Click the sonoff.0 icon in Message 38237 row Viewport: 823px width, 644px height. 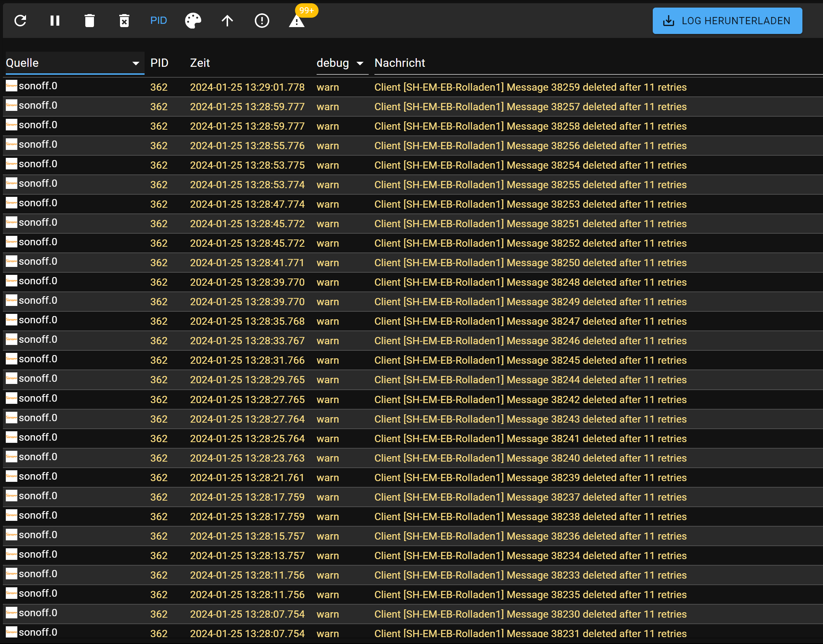(x=11, y=496)
